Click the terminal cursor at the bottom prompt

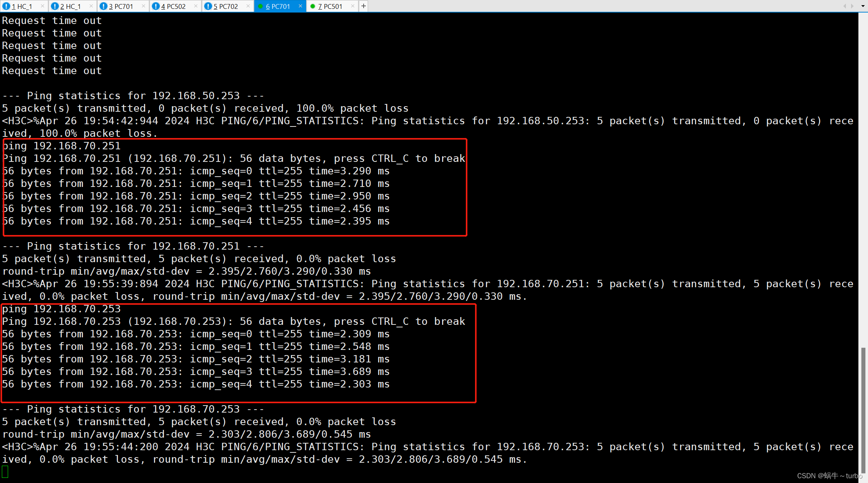(5, 472)
